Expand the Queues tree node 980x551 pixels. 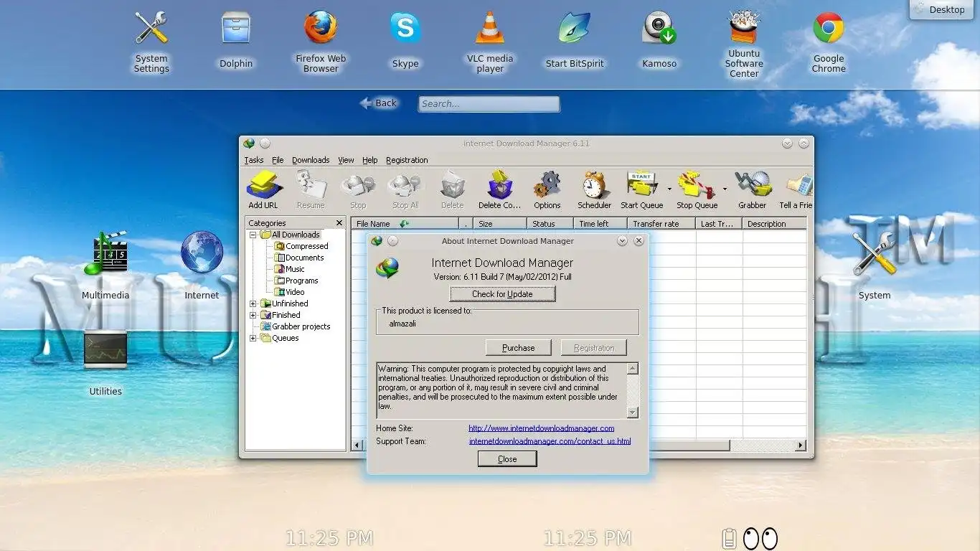[x=253, y=338]
